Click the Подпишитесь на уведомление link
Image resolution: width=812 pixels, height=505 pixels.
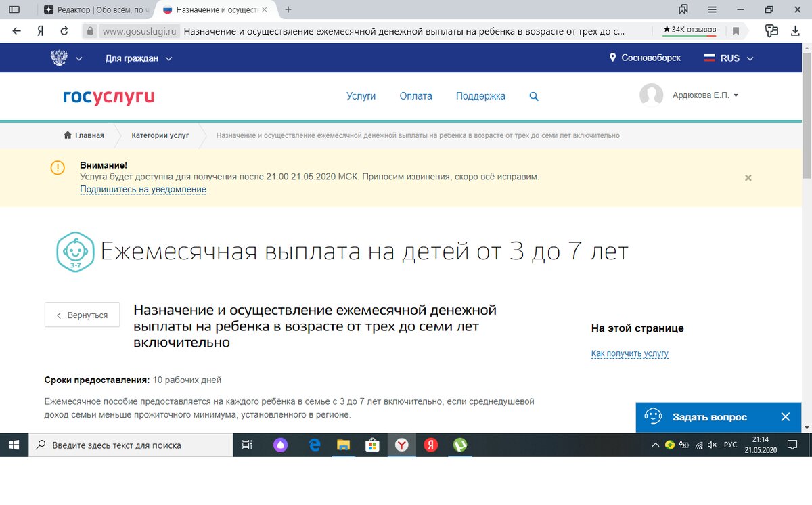pos(142,190)
